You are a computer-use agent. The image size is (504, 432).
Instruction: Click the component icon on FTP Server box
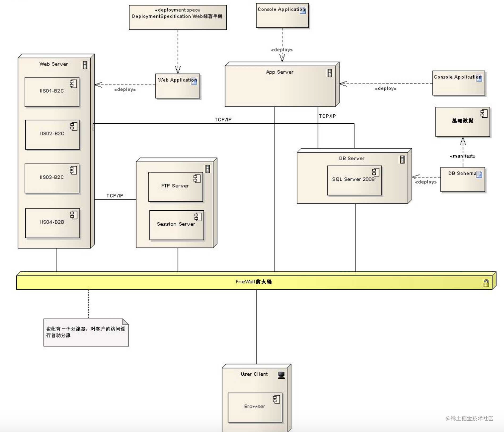click(x=197, y=178)
